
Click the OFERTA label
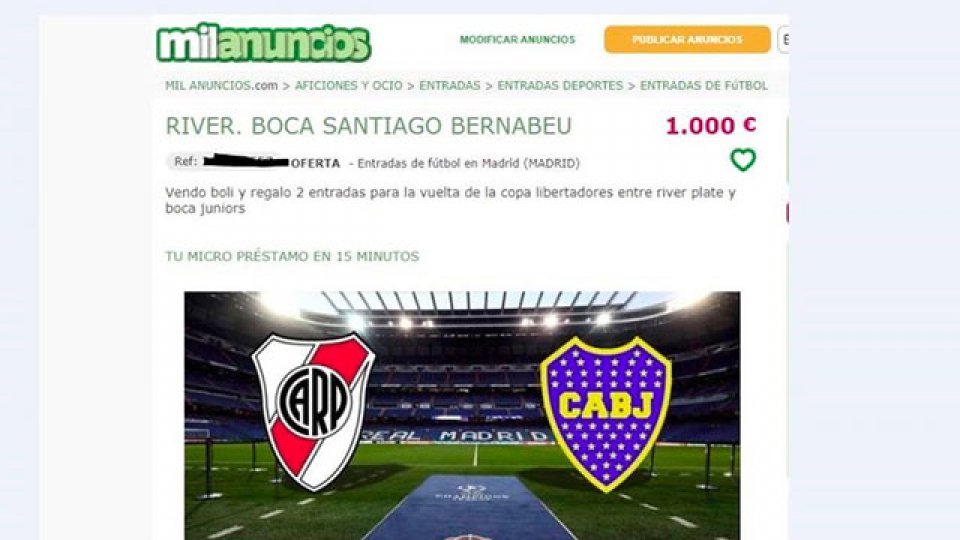pyautogui.click(x=315, y=163)
